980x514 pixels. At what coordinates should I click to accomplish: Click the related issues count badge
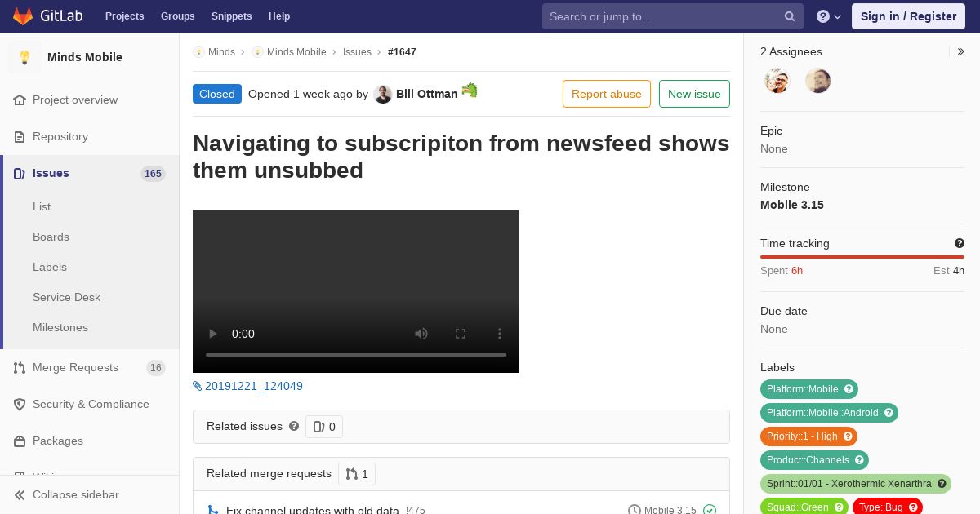click(x=324, y=427)
